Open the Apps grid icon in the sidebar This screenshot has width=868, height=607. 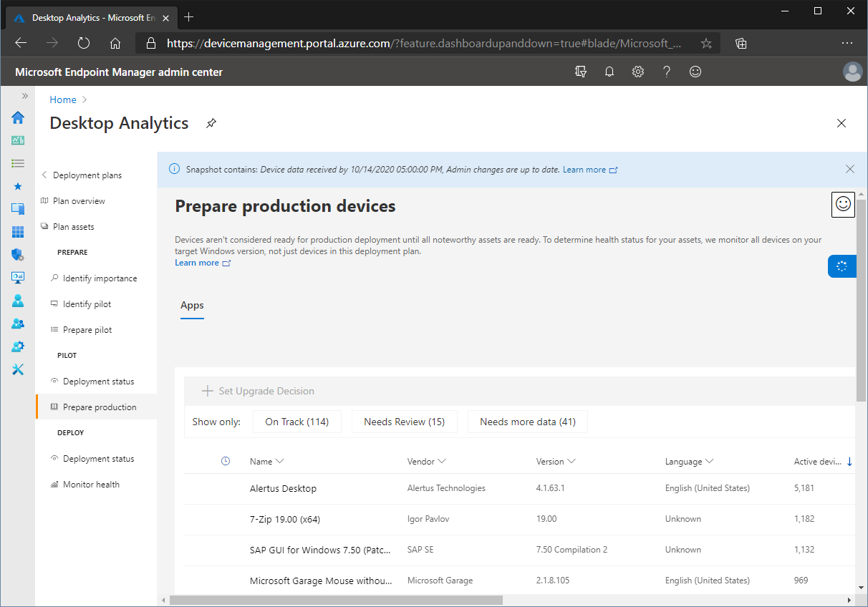(x=18, y=232)
